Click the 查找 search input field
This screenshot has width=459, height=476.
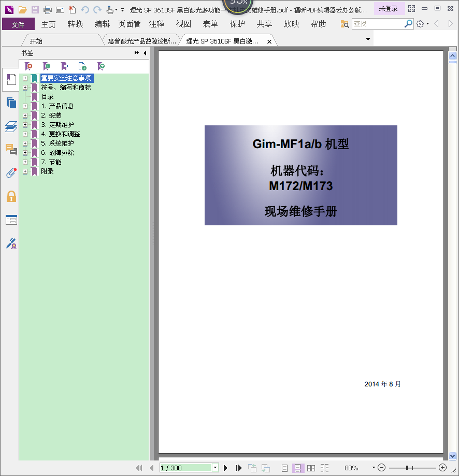coord(378,24)
